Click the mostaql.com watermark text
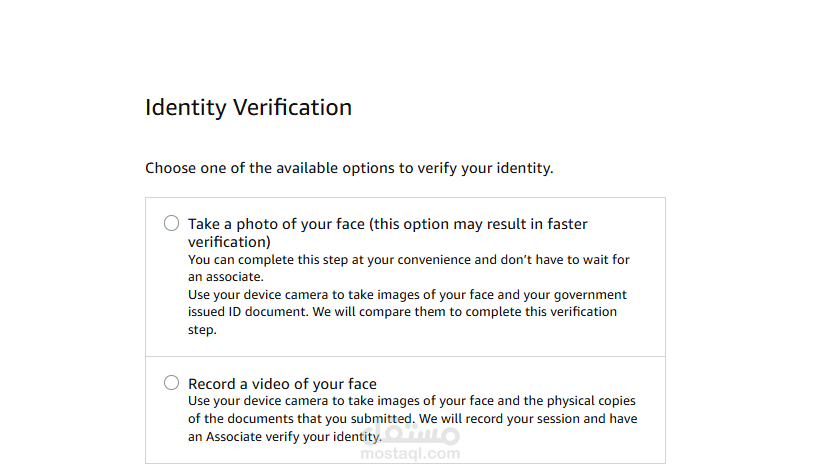822x471 pixels. 418,453
